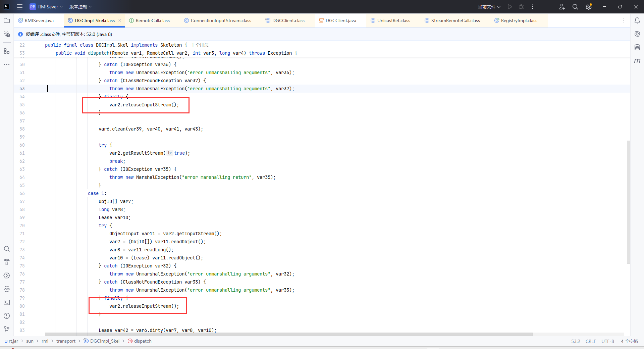Screen dimensions: 644x349
Task: Open the Terminal tool window
Action: 7,302
